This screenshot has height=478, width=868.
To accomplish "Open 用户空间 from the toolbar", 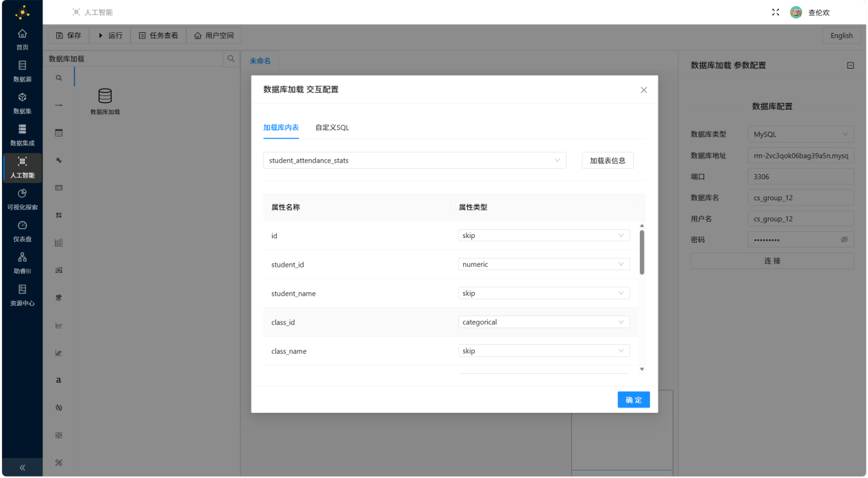I will (x=214, y=35).
